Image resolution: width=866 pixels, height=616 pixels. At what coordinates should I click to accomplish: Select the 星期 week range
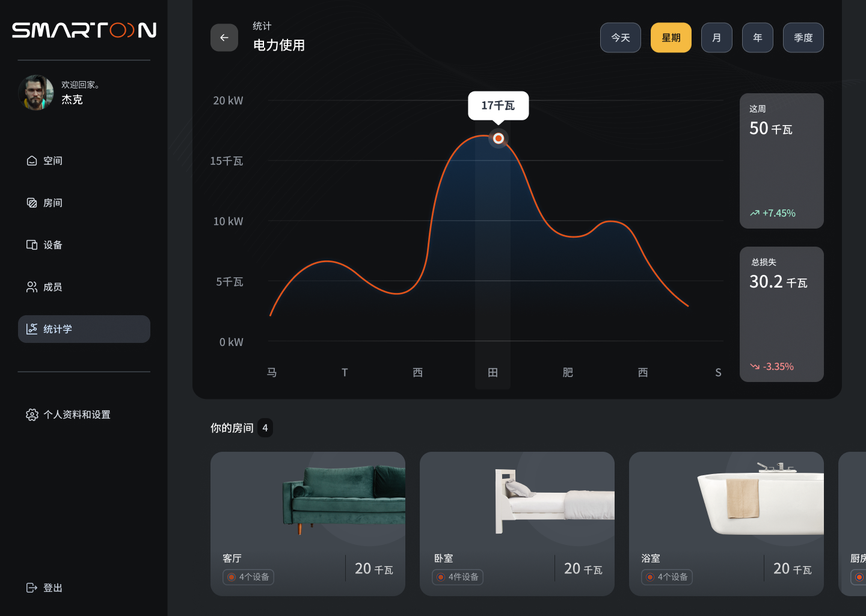(671, 38)
